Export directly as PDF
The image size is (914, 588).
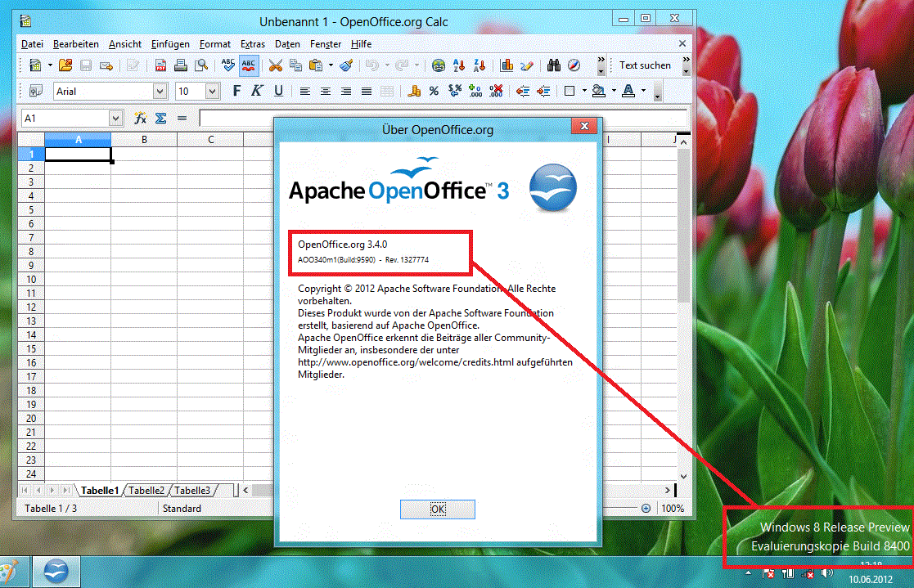click(x=160, y=65)
